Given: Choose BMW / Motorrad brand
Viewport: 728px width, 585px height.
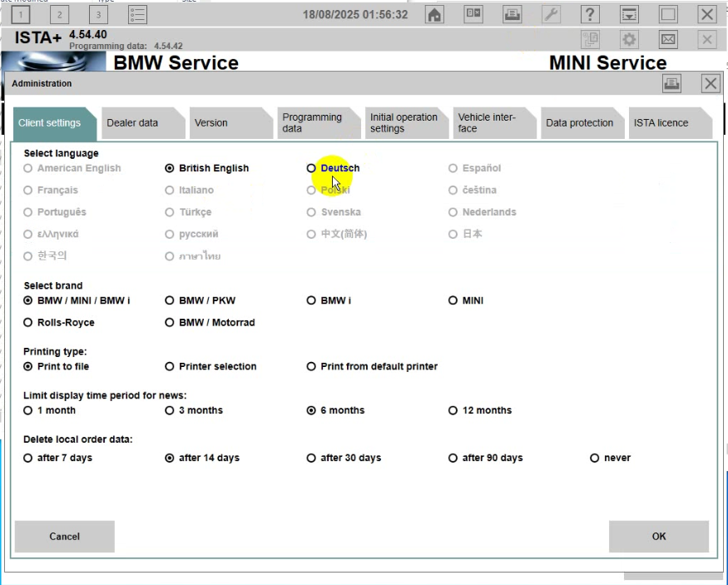Looking at the screenshot, I should pos(210,322).
